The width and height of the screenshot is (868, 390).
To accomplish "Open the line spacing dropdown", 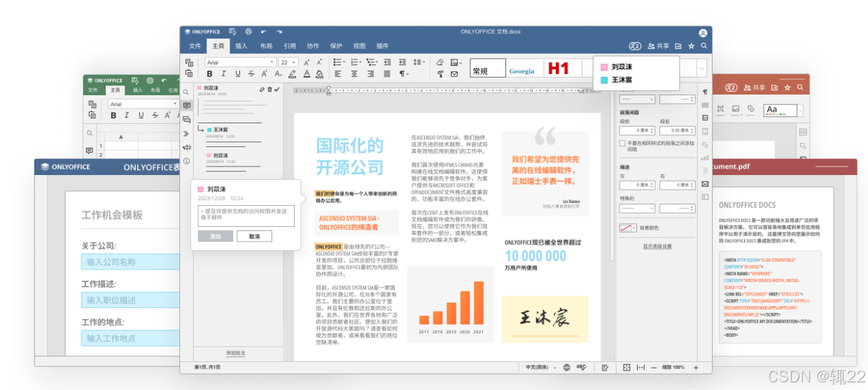I will (420, 62).
